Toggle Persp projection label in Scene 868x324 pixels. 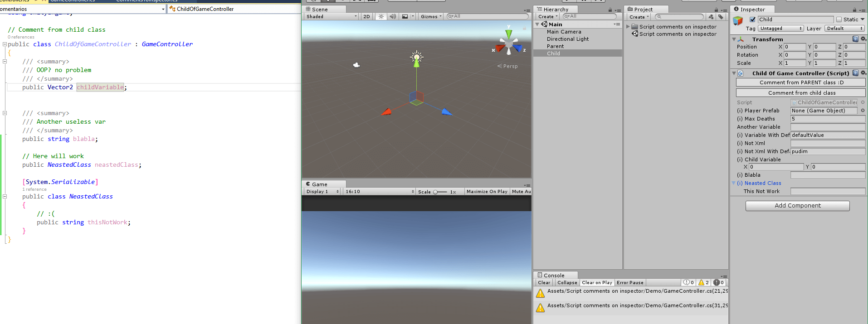tap(507, 66)
